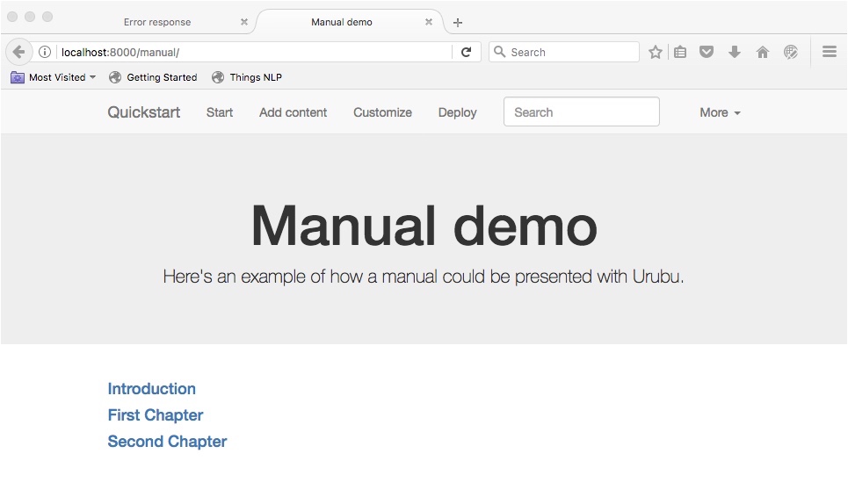This screenshot has height=504, width=848.
Task: Click the magnifier icon in browser search box
Action: pyautogui.click(x=500, y=52)
